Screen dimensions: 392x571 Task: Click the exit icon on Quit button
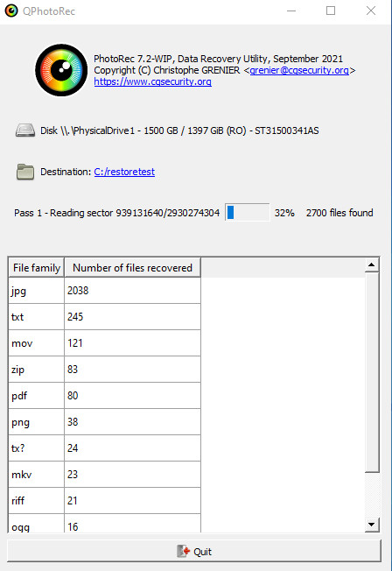[184, 552]
